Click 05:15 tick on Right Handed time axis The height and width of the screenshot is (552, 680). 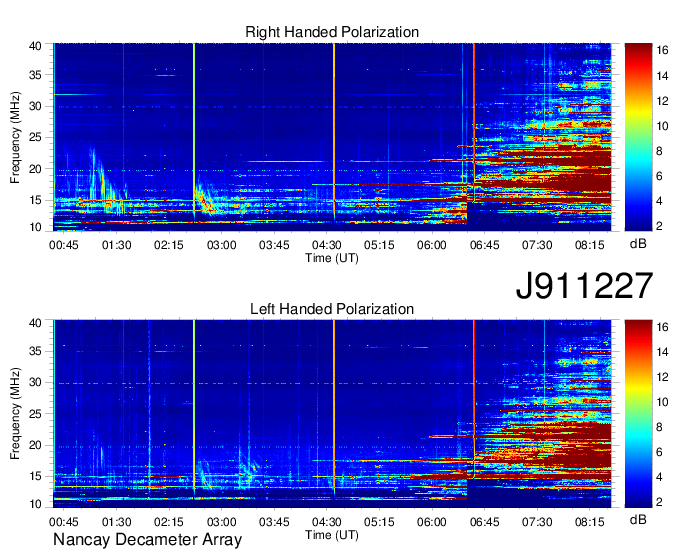379,245
